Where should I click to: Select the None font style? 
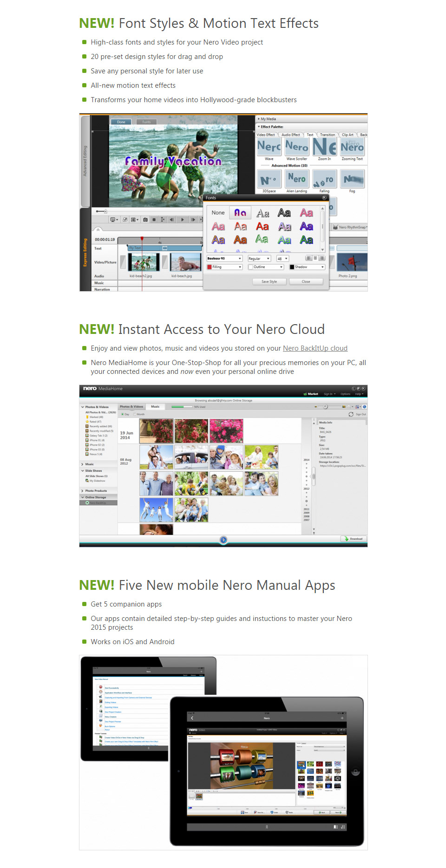click(218, 213)
